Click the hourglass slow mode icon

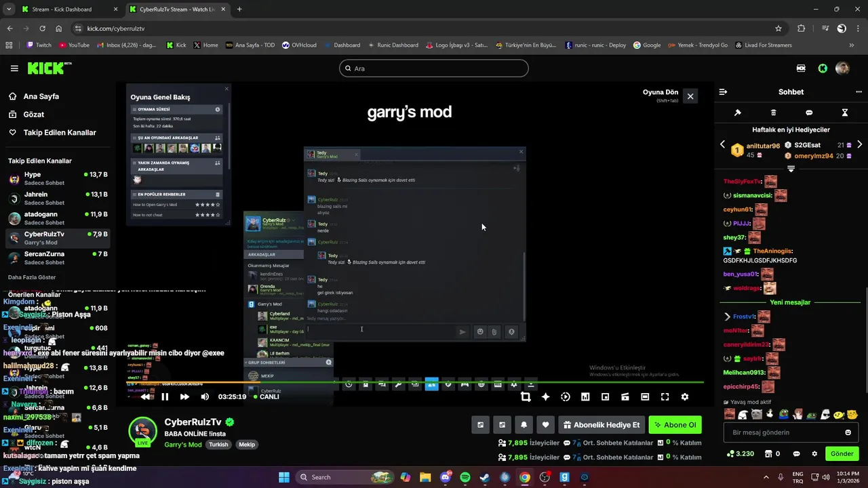[845, 113]
